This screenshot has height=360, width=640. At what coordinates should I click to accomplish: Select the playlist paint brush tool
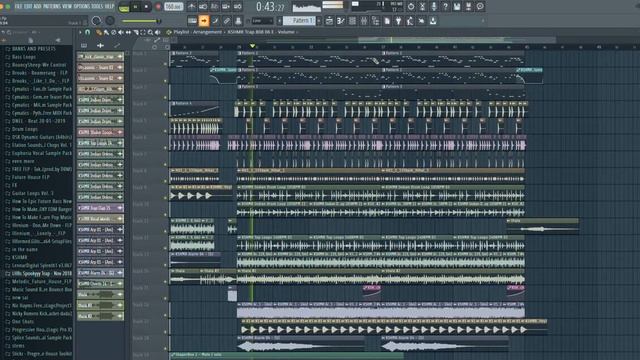(106, 32)
